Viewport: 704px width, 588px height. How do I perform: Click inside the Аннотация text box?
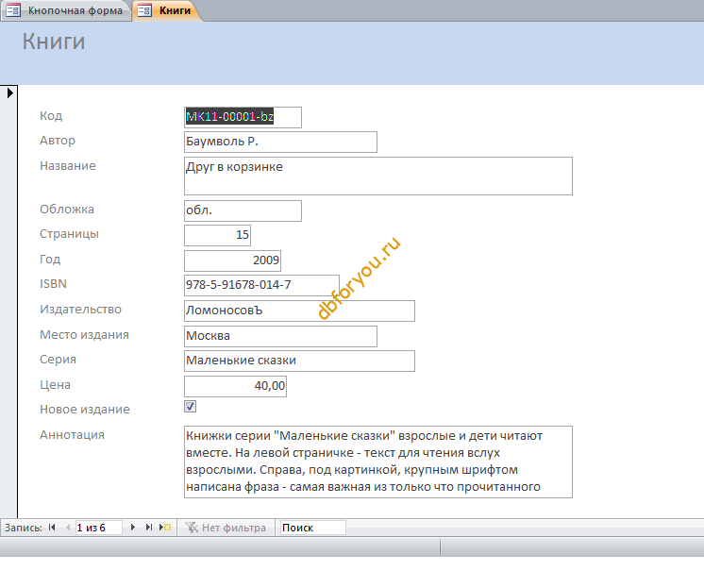point(378,462)
